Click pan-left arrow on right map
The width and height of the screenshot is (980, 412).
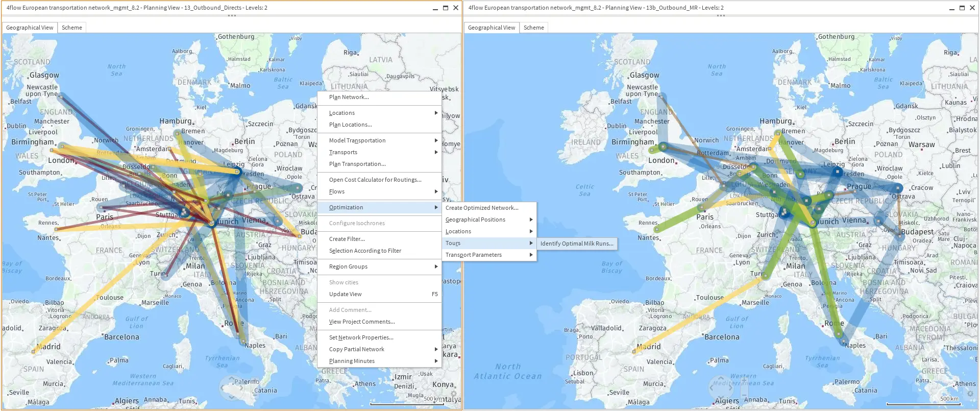point(711,388)
